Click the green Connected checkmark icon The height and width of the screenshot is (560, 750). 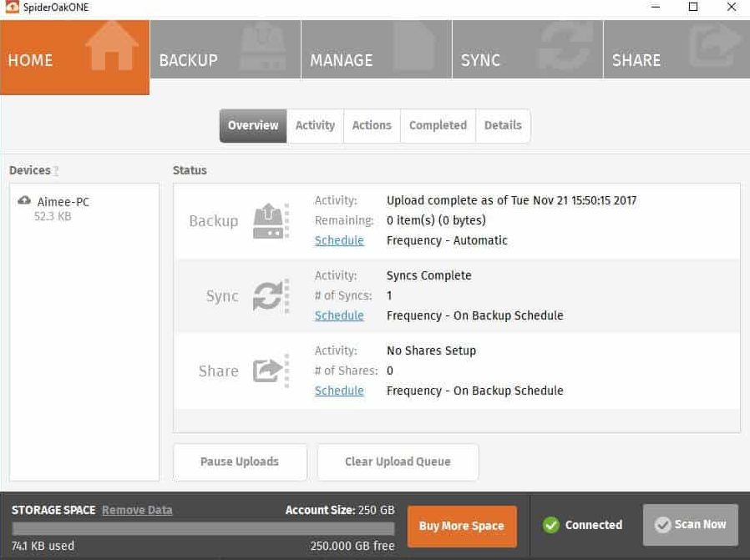click(x=551, y=525)
